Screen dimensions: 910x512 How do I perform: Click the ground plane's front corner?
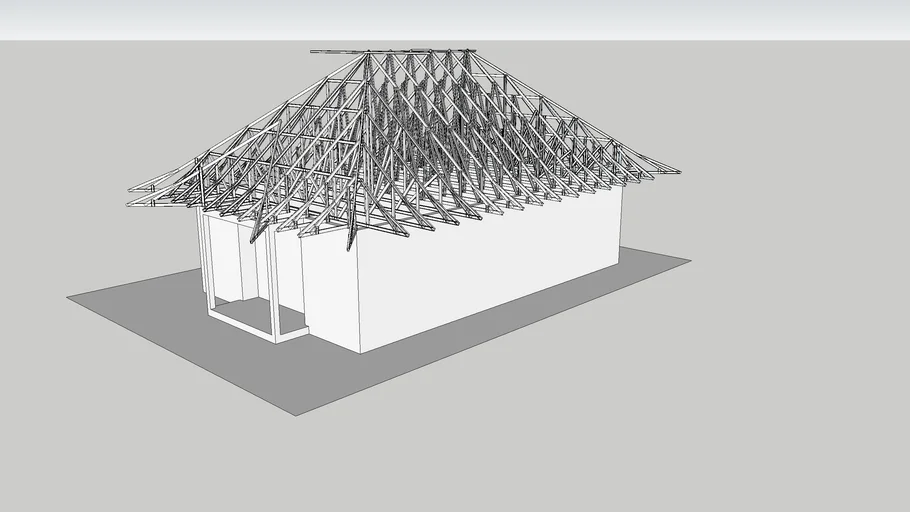[296, 414]
